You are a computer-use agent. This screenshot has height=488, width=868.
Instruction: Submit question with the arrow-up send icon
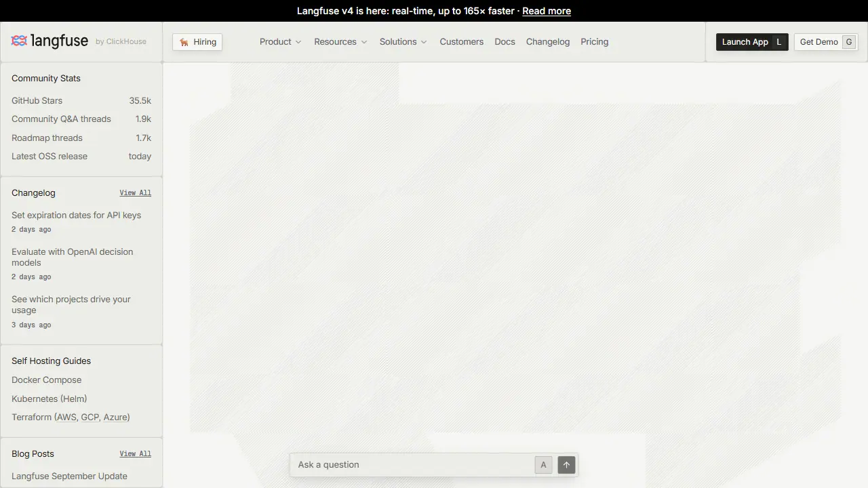click(566, 465)
